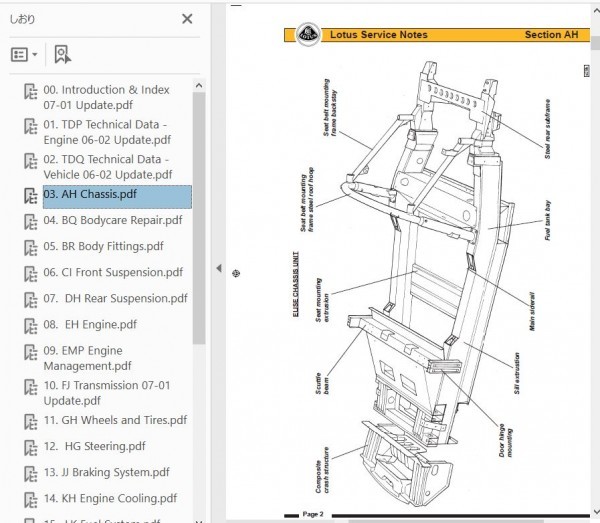Click the 'Sill extrustion' diagram label
Screen dimensions: 600x523
pyautogui.click(x=517, y=373)
